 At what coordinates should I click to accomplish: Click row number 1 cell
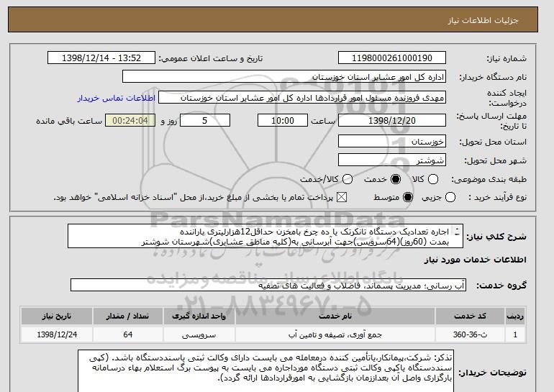pos(515,334)
